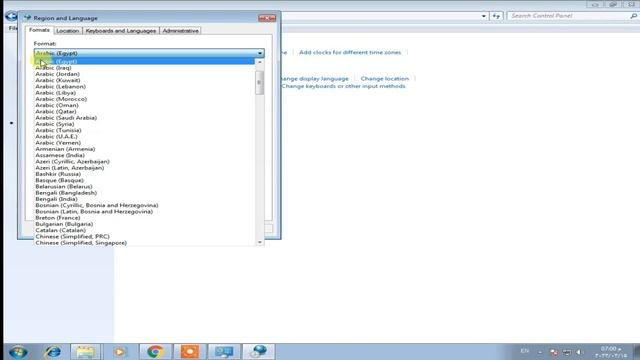
Task: Open Google Chrome from the taskbar
Action: tap(155, 351)
